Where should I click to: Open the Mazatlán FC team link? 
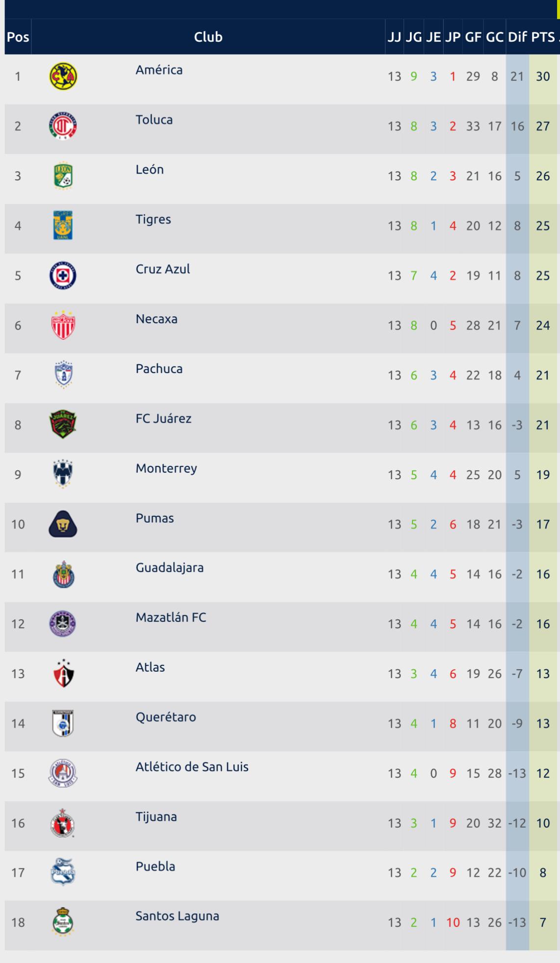pyautogui.click(x=171, y=617)
